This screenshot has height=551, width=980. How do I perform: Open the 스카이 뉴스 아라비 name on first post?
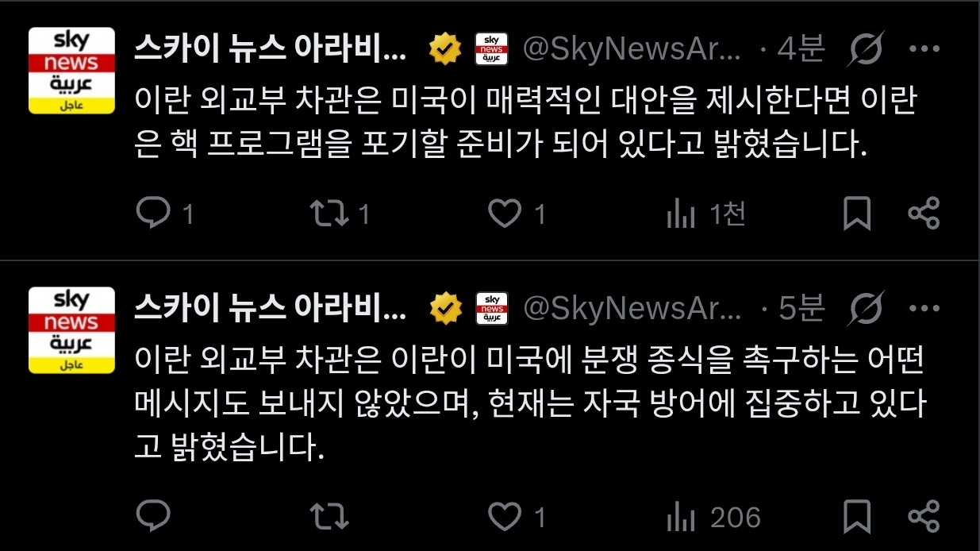(271, 50)
